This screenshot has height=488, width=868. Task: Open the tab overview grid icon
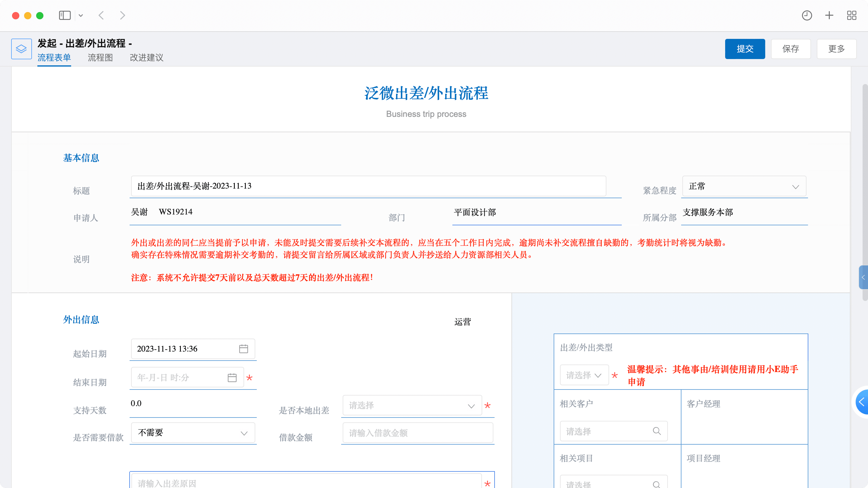(851, 15)
